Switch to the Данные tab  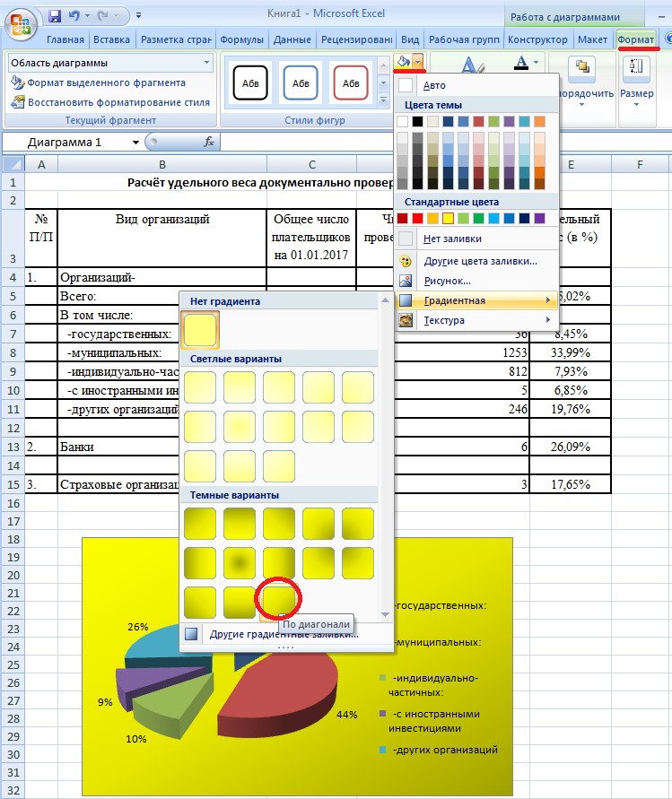[x=292, y=39]
